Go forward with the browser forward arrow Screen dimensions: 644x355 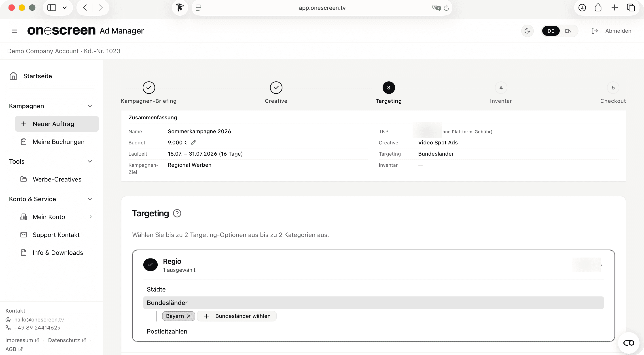tap(101, 8)
